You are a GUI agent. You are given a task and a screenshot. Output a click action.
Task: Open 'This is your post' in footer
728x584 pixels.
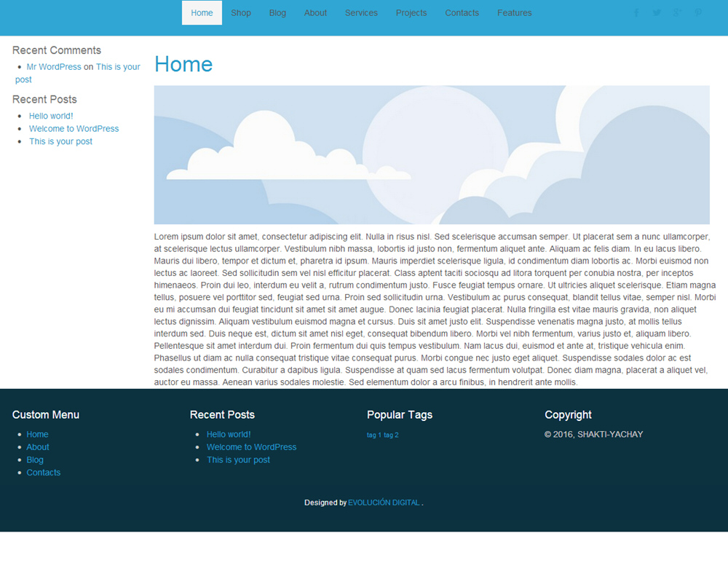238,460
